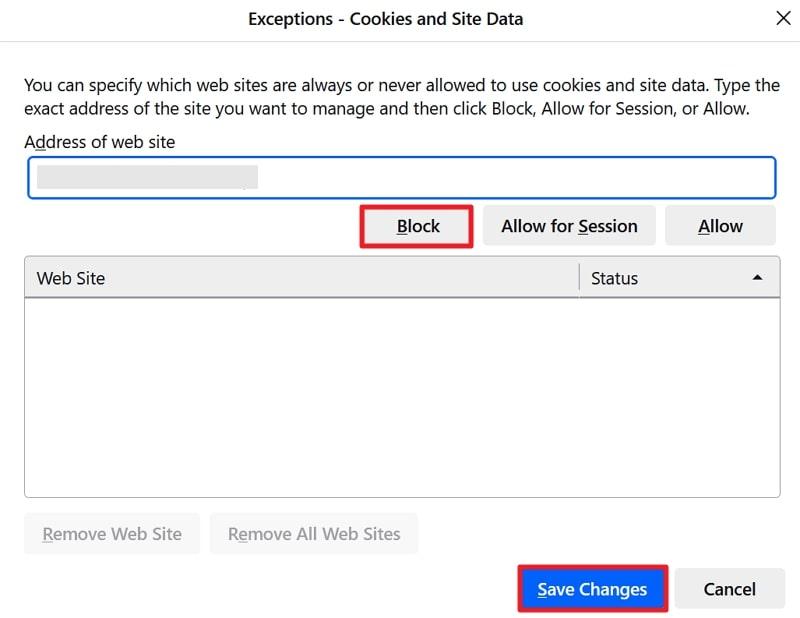Click the 'Address of web site' label

(99, 142)
